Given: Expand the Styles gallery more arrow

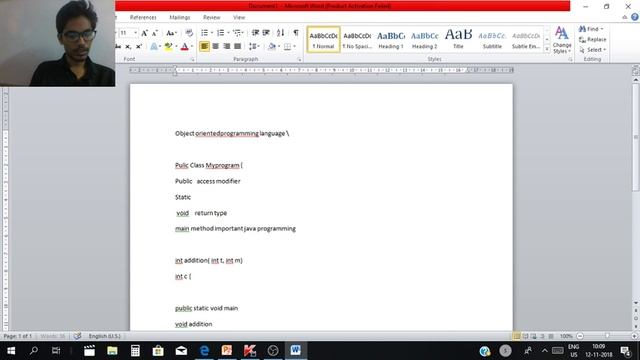Looking at the screenshot, I should tap(547, 49).
